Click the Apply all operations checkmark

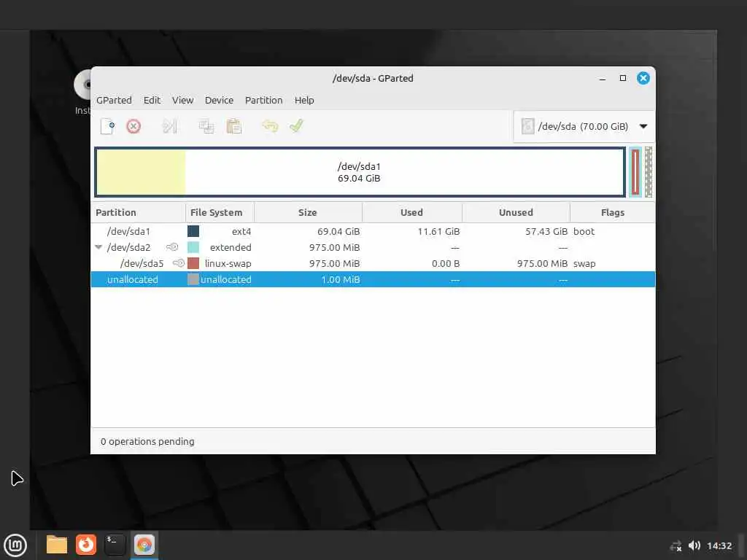coord(296,125)
